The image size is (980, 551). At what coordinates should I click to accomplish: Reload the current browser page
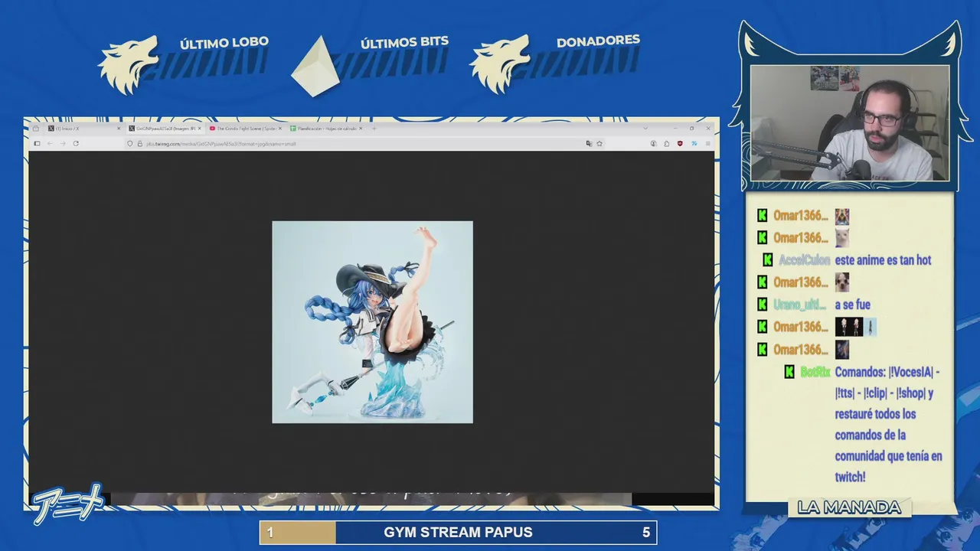pos(76,144)
